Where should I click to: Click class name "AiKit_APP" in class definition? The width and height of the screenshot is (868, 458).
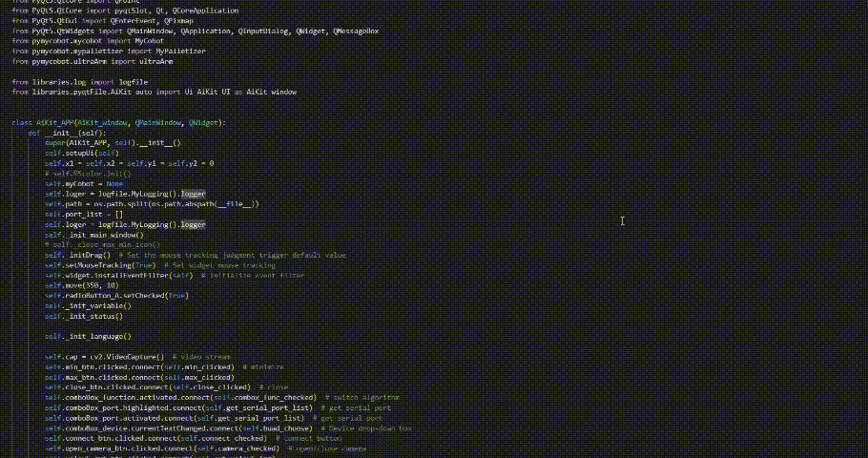[54, 123]
